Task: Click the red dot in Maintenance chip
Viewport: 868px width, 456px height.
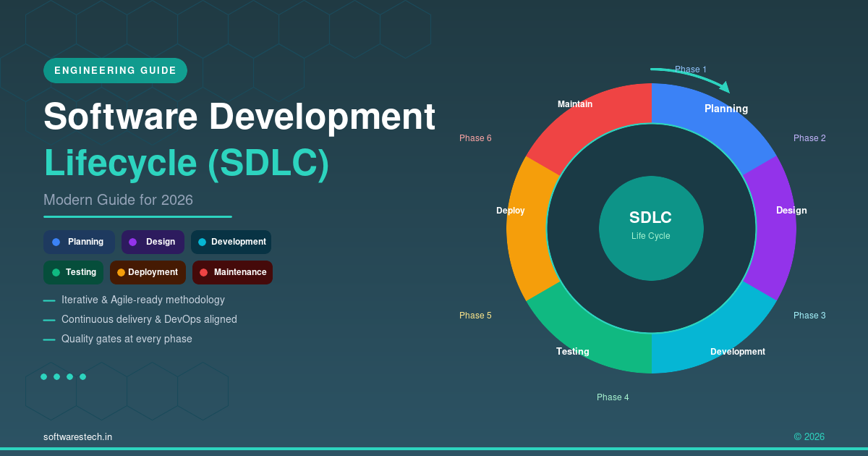Action: [203, 272]
